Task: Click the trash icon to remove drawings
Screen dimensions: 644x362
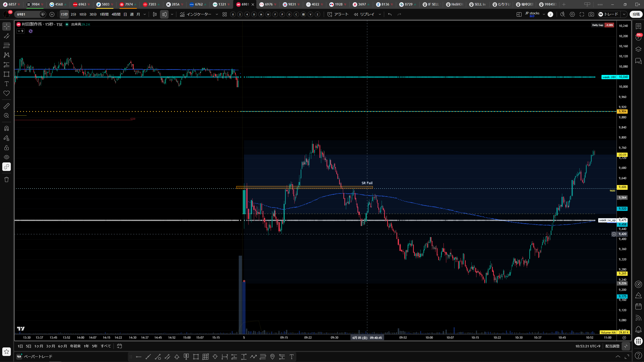Action: tap(7, 179)
